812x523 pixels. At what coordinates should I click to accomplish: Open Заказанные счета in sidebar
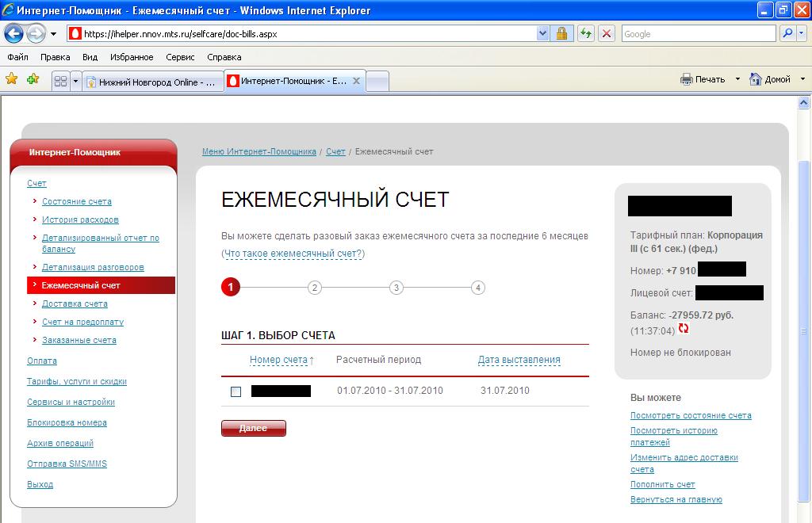pos(79,340)
